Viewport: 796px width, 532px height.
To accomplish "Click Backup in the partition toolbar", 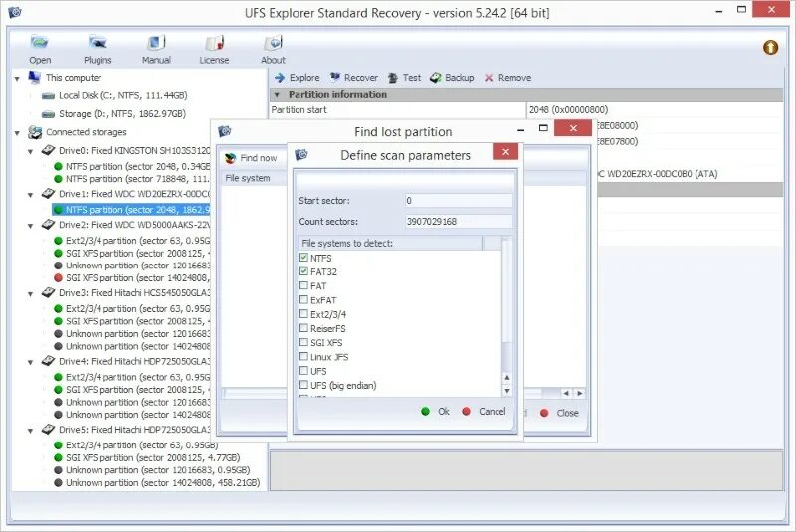I will 452,78.
